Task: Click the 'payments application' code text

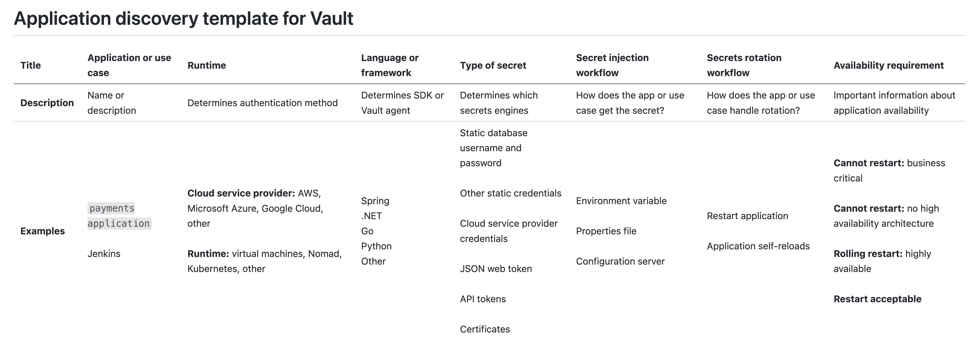Action: 119,216
